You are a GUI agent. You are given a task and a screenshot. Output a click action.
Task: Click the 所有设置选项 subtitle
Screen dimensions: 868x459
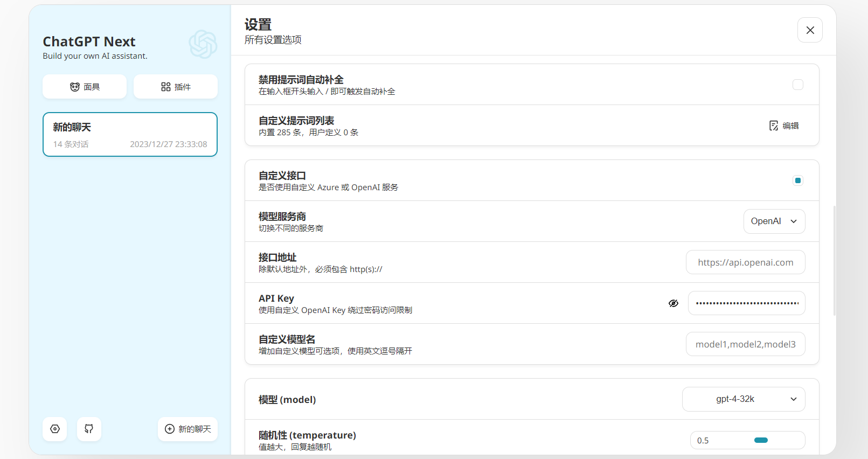pos(273,40)
